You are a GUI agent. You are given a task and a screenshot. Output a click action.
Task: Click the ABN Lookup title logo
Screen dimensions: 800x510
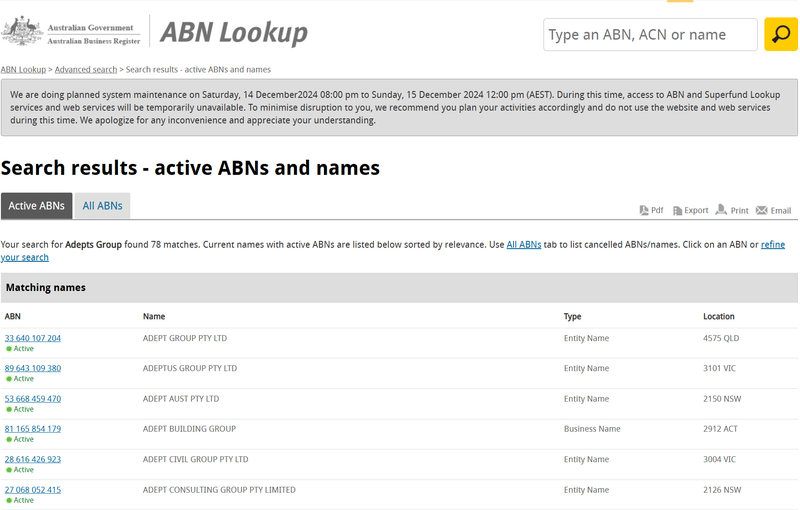[x=234, y=33]
